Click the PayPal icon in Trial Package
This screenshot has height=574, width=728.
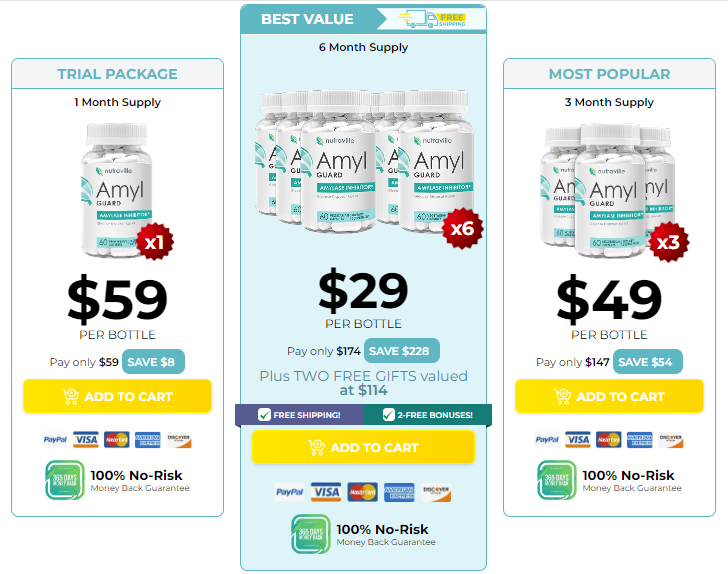pos(55,439)
